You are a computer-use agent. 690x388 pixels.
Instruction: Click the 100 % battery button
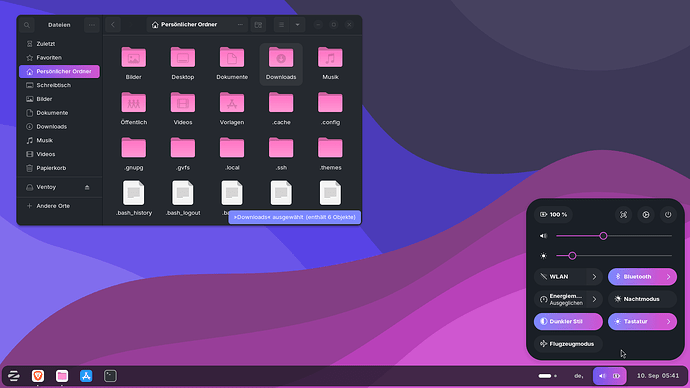[x=553, y=215]
